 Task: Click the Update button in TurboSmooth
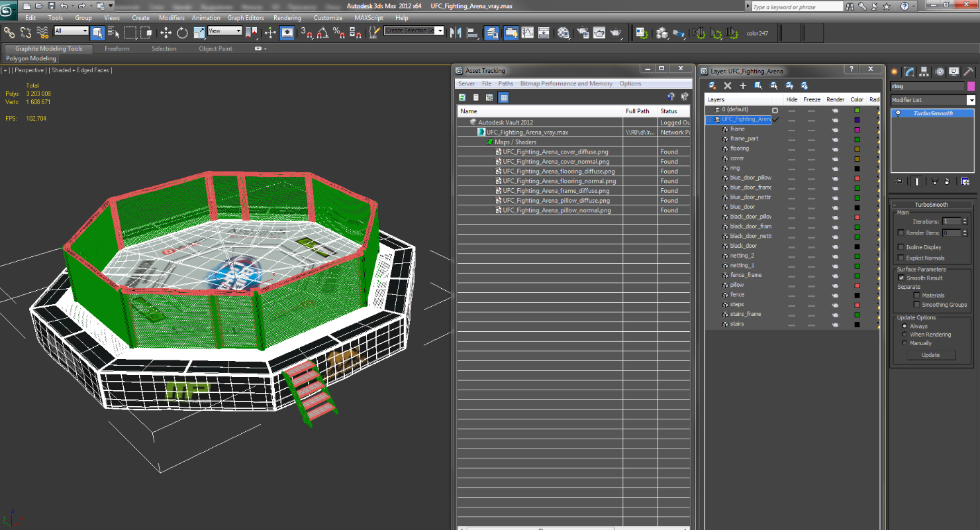[x=930, y=355]
